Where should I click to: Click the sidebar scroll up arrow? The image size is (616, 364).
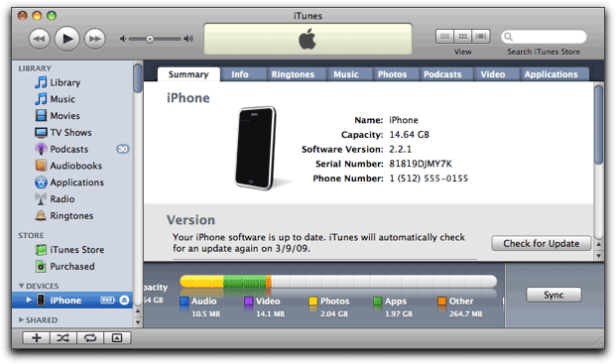pyautogui.click(x=138, y=311)
